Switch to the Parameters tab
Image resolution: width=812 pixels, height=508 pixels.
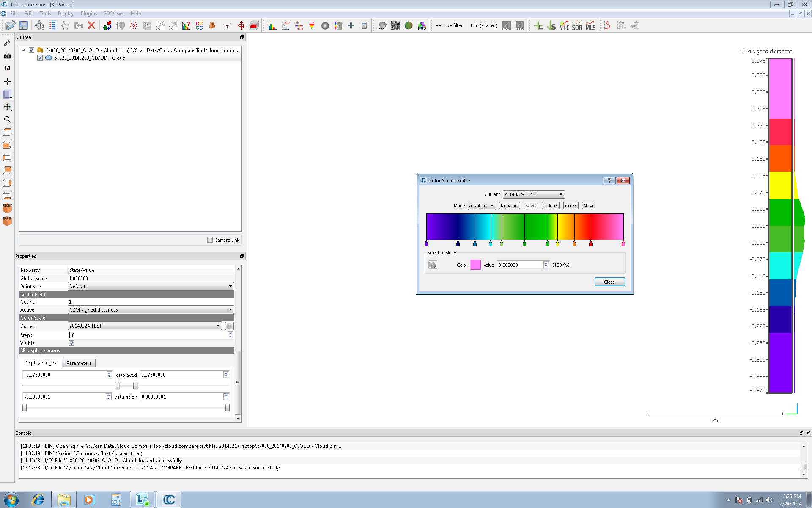(x=79, y=363)
